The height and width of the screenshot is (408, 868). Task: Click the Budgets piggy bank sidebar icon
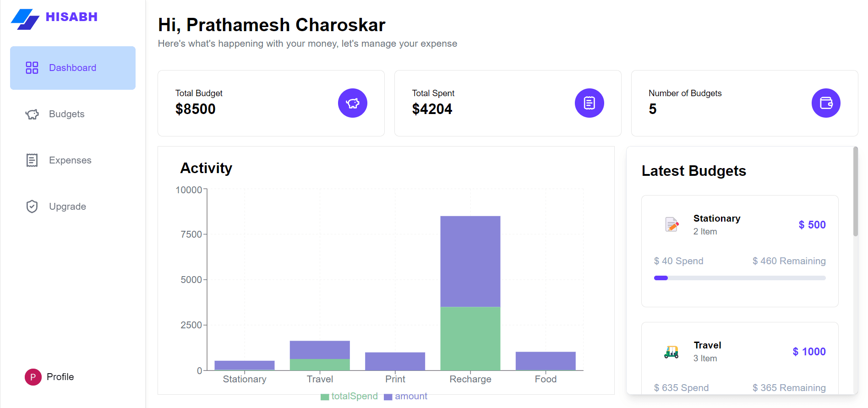[x=32, y=114]
